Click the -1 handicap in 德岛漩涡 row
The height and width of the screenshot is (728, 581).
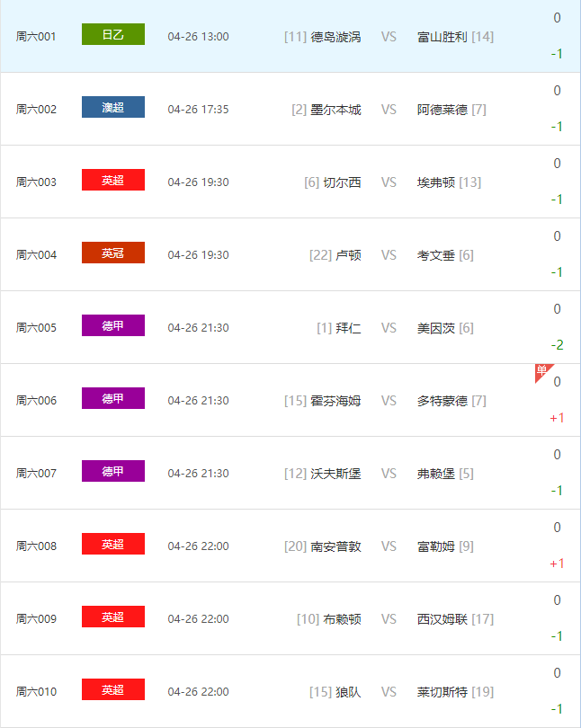click(557, 54)
